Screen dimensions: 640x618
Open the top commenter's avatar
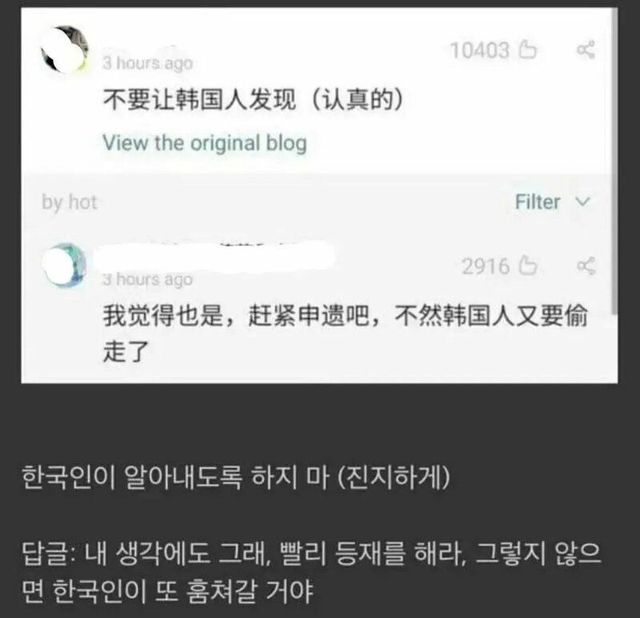coord(64,50)
